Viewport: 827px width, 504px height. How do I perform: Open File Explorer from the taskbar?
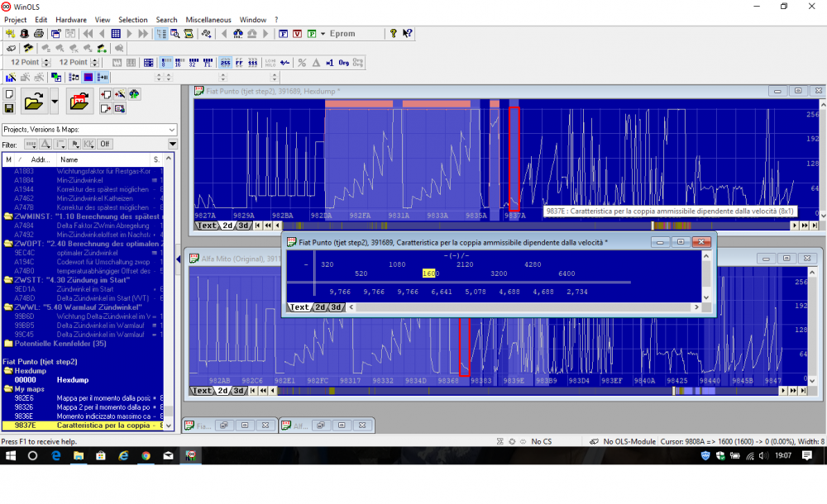79,456
